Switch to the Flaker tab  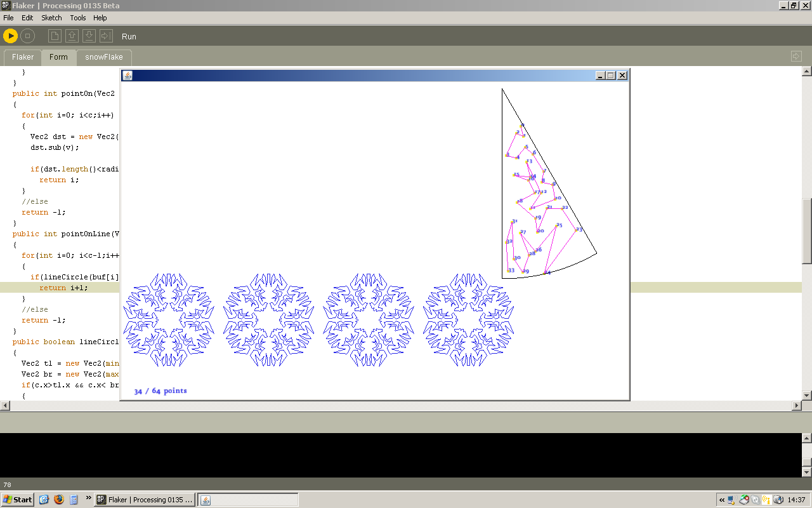pos(23,57)
